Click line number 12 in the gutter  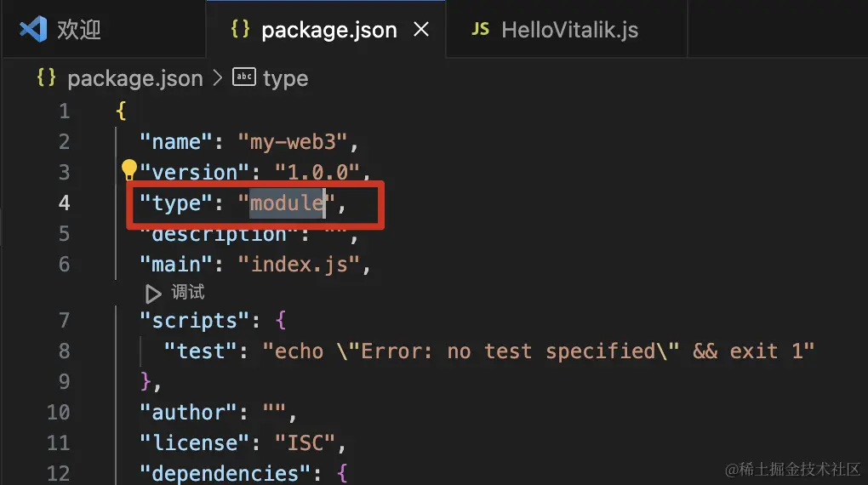click(59, 473)
